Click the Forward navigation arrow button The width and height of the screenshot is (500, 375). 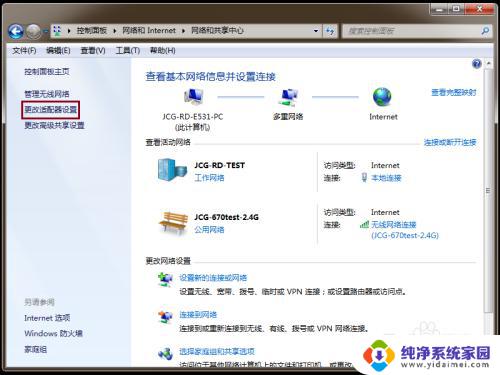[34, 31]
